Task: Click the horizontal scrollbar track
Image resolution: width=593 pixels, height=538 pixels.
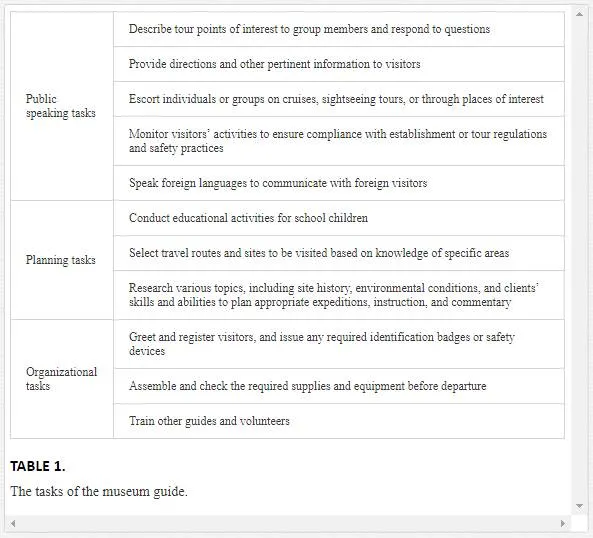Action: [288, 523]
